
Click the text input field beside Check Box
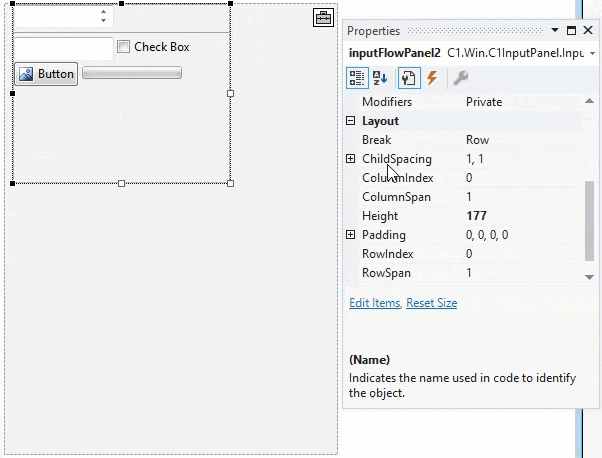[63, 47]
